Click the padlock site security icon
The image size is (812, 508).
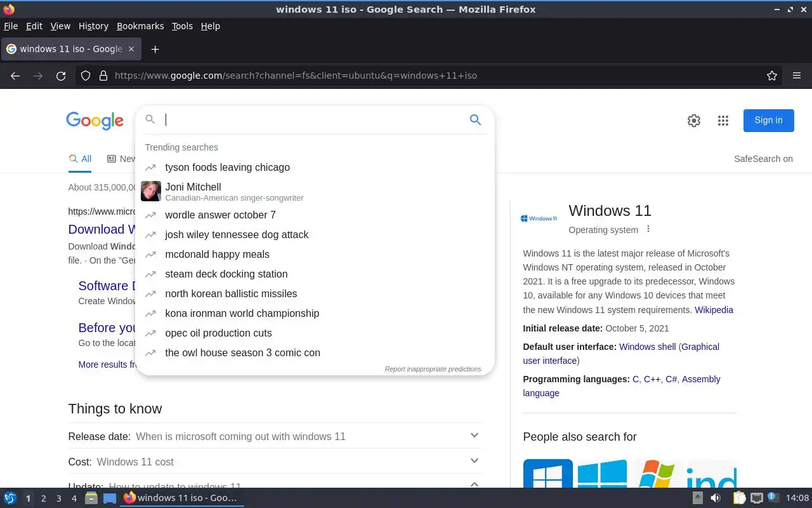coord(103,76)
